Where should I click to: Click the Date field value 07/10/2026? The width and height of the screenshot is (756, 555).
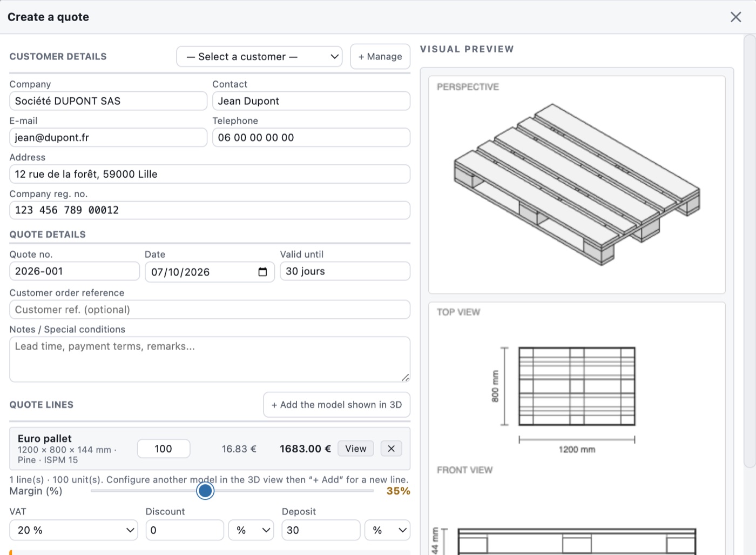coord(180,272)
